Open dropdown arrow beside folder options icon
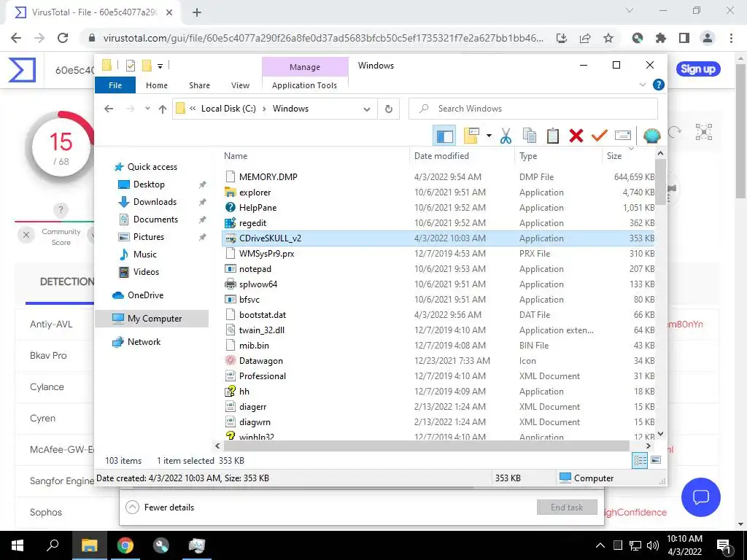 pyautogui.click(x=489, y=136)
